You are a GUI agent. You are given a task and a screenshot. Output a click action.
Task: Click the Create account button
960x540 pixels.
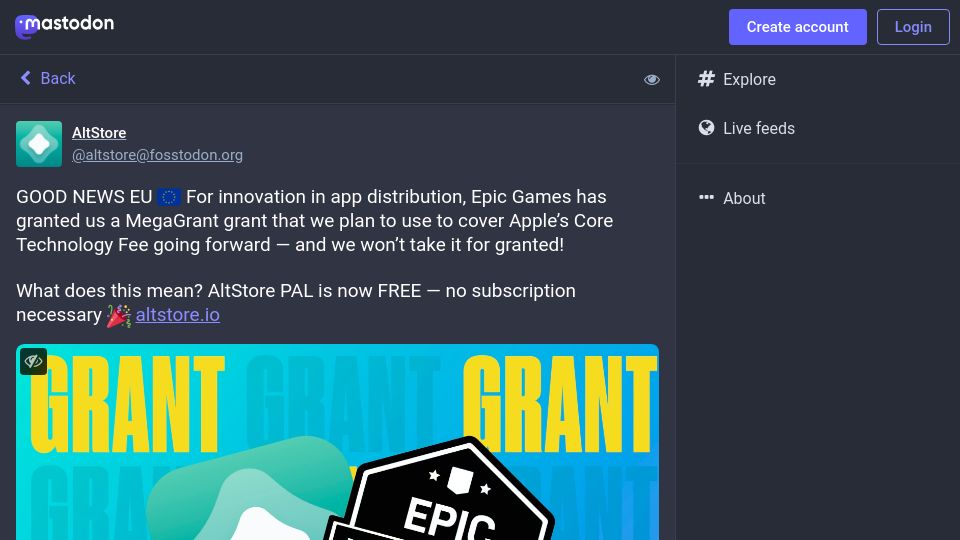(x=797, y=27)
